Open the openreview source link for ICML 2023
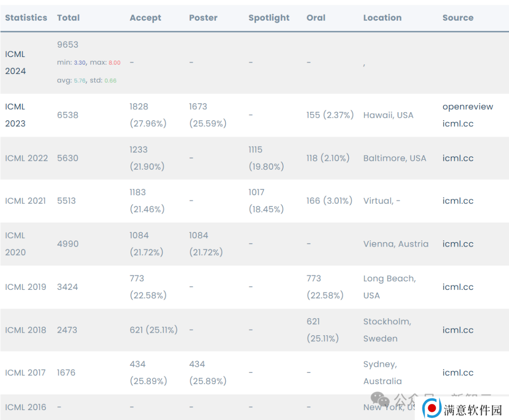 coord(468,107)
